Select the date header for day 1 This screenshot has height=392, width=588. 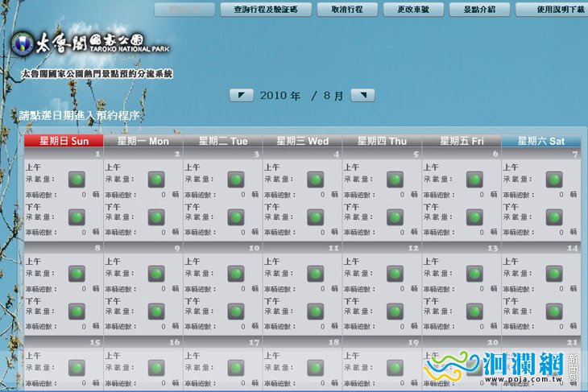[64, 154]
